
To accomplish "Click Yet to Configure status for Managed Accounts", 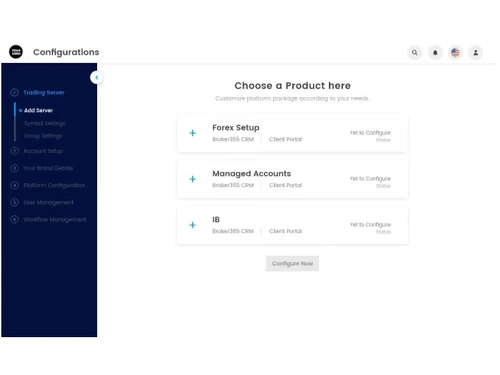I will (x=370, y=179).
